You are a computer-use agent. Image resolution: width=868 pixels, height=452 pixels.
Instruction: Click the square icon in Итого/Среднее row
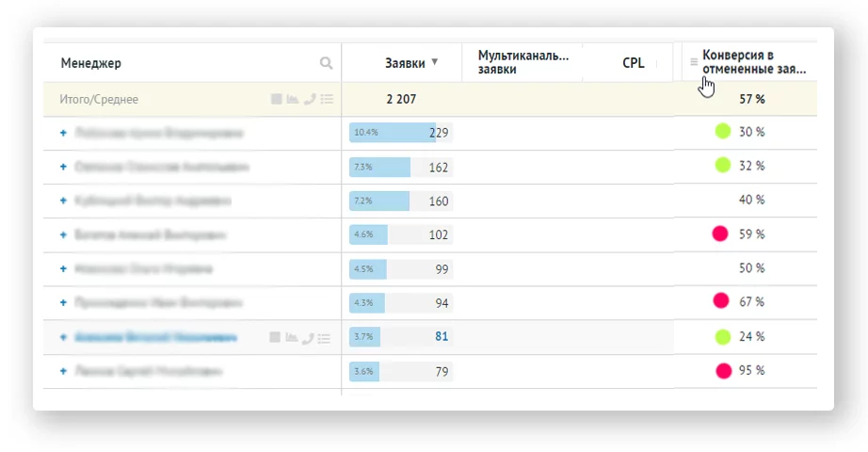277,99
